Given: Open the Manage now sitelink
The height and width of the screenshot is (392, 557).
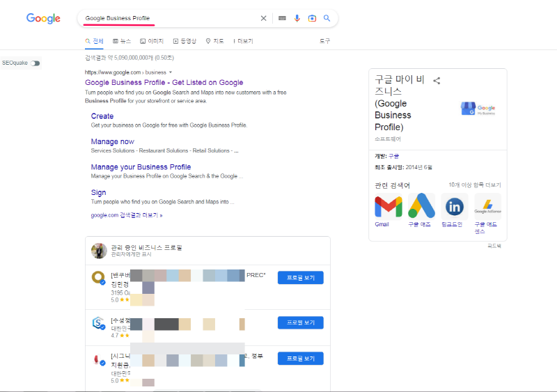Looking at the screenshot, I should tap(113, 142).
